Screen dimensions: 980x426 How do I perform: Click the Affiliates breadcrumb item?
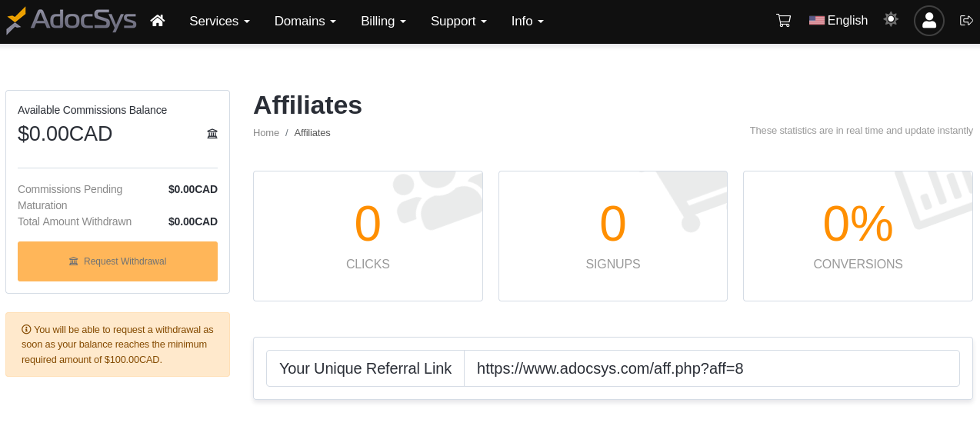(312, 133)
